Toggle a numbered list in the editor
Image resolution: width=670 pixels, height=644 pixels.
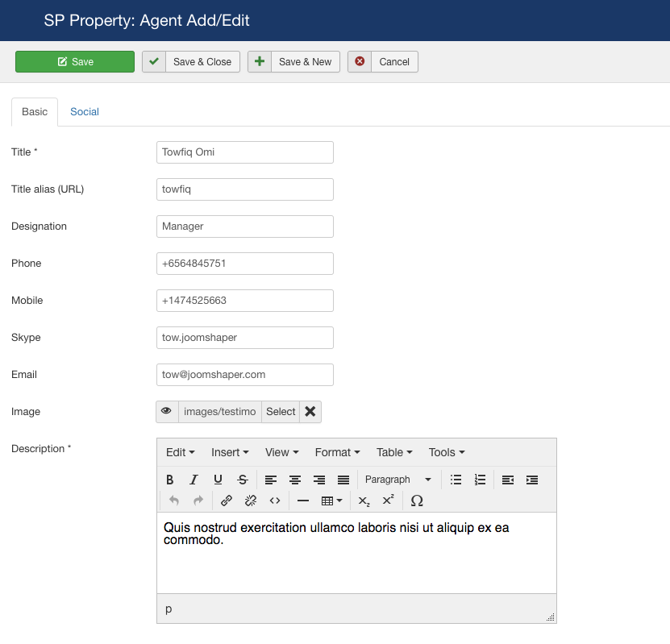pyautogui.click(x=479, y=479)
